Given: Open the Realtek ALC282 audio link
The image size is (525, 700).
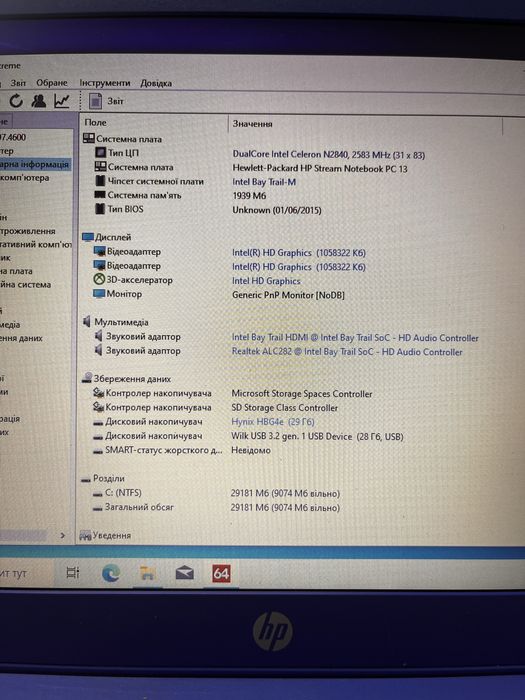Looking at the screenshot, I should click(x=347, y=352).
